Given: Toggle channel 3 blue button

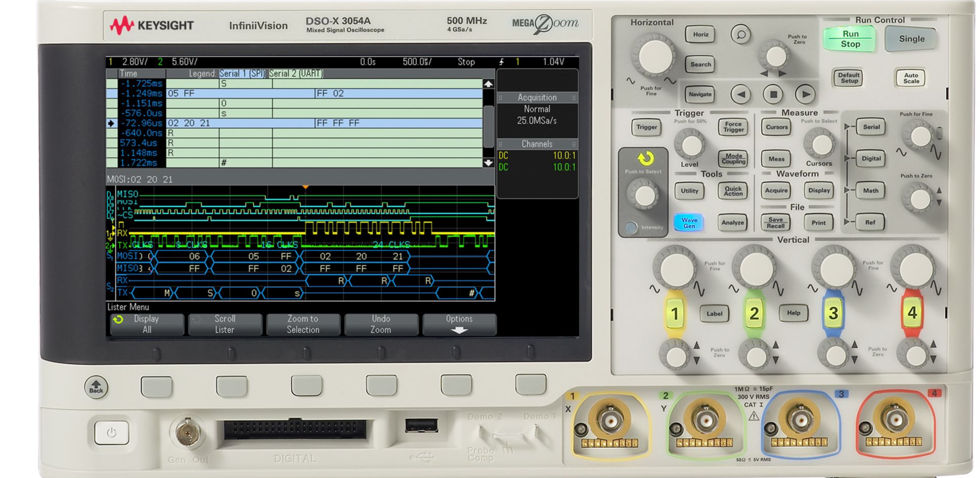Looking at the screenshot, I should click(x=833, y=314).
